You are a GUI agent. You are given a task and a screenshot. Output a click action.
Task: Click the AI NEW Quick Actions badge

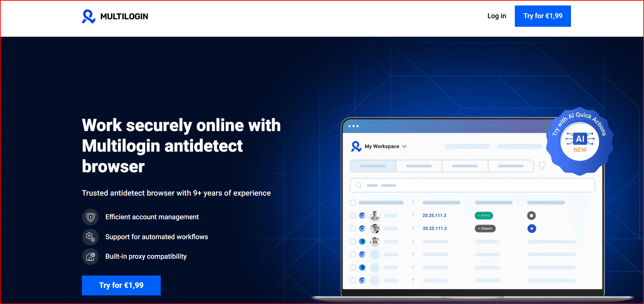(580, 141)
